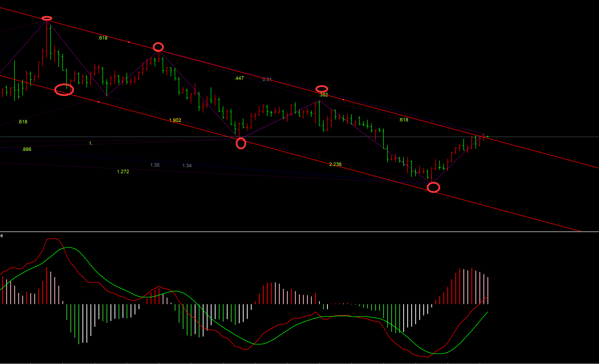The image size is (599, 364).
Task: Click the 1.902 extension label
Action: (x=175, y=120)
